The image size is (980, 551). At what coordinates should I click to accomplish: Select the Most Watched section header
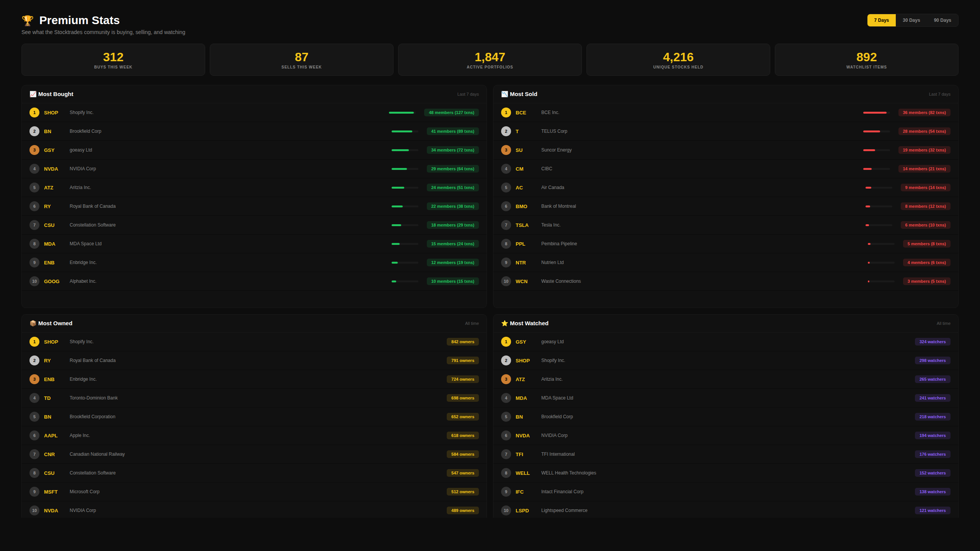coord(529,323)
